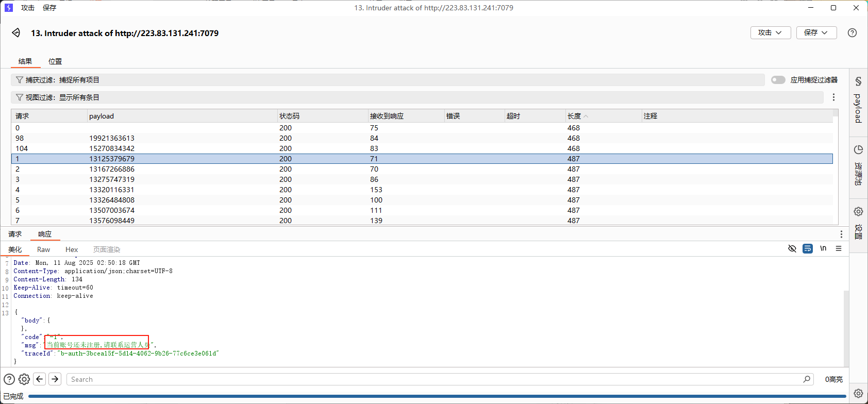Image resolution: width=868 pixels, height=404 pixels.
Task: Toggle the \n non-printable characters button
Action: (823, 249)
